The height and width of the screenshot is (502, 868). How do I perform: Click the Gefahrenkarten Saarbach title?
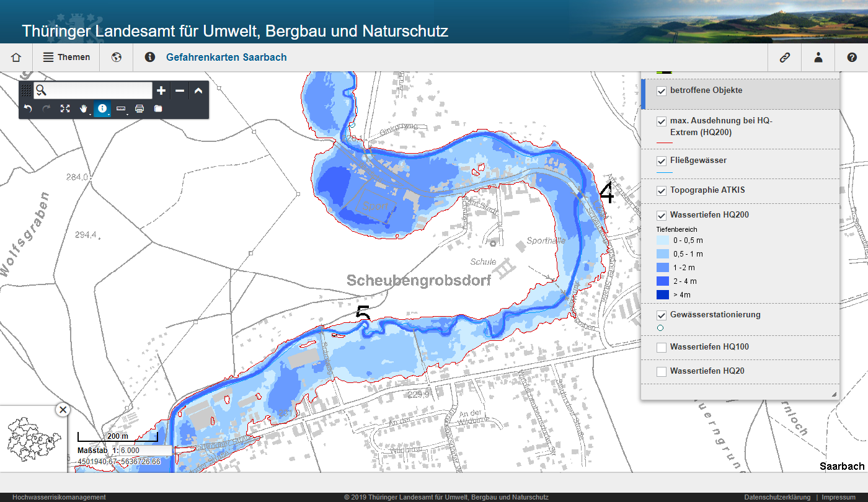click(x=226, y=58)
